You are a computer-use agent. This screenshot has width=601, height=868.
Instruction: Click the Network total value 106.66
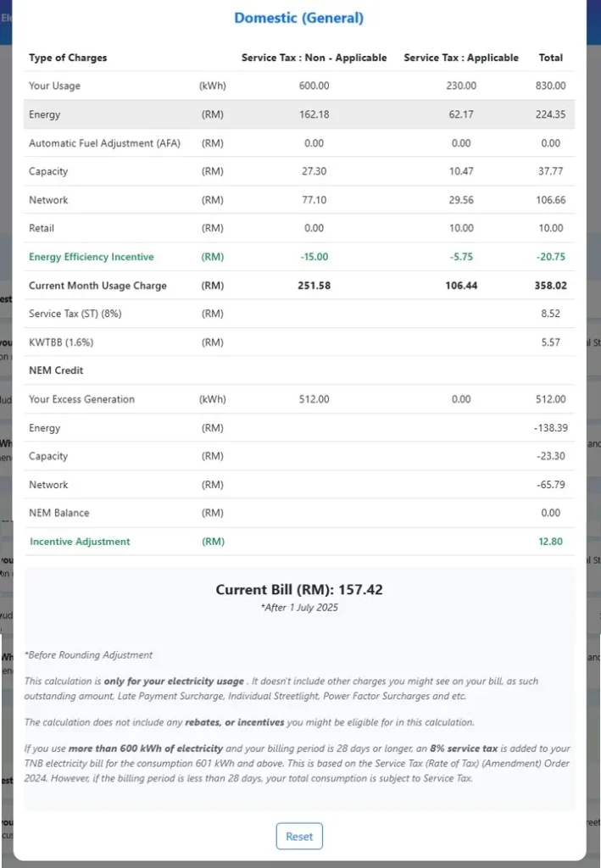(550, 200)
